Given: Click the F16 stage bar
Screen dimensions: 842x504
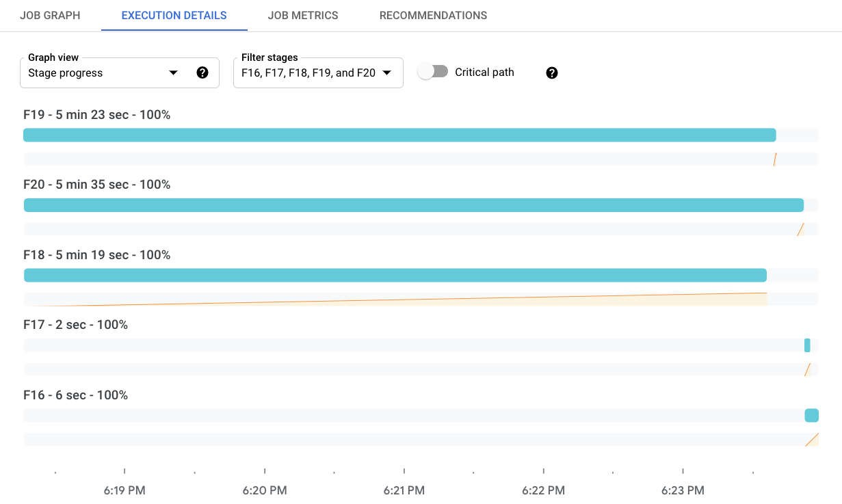Looking at the screenshot, I should (x=811, y=415).
